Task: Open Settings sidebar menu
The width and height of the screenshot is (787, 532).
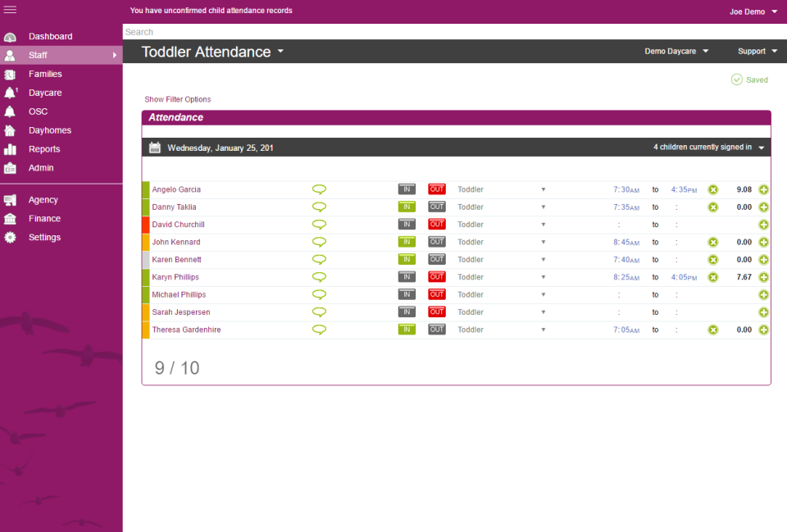Action: click(x=61, y=237)
